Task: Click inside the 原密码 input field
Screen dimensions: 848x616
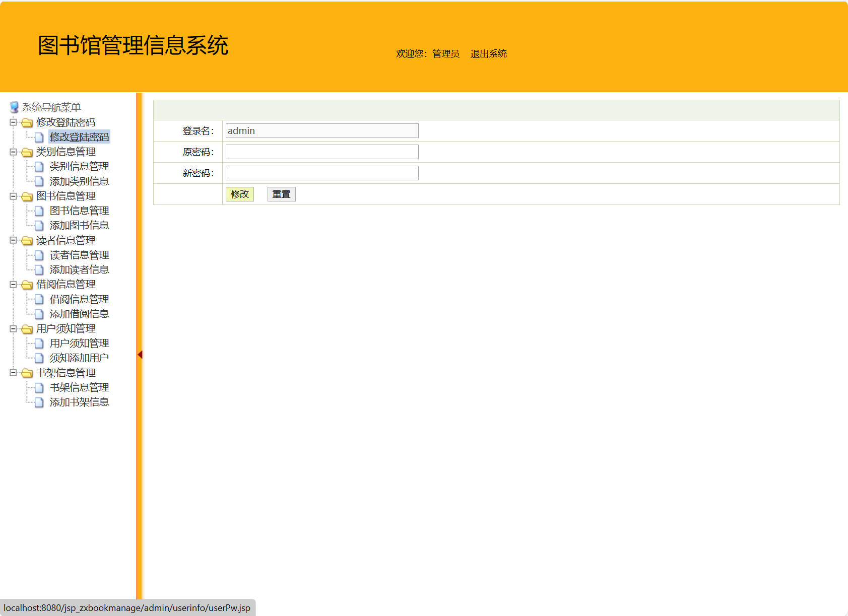Action: pyautogui.click(x=321, y=152)
